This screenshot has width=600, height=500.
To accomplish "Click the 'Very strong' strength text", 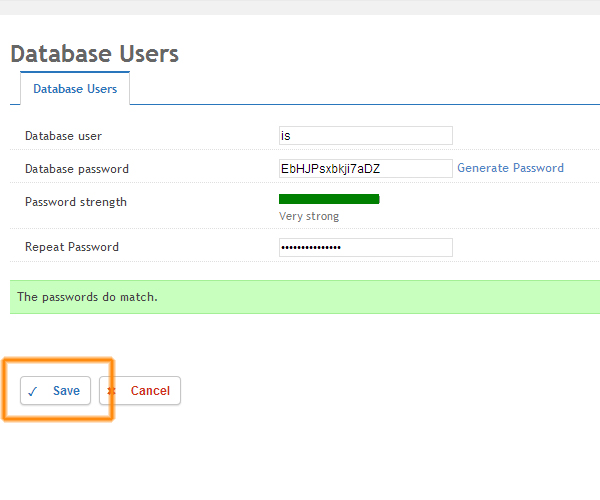I will coord(309,216).
